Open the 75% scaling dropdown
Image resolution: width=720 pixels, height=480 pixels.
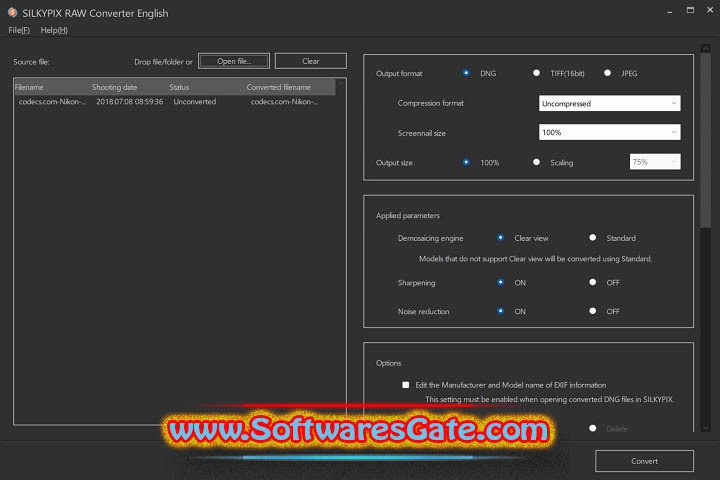pos(655,162)
